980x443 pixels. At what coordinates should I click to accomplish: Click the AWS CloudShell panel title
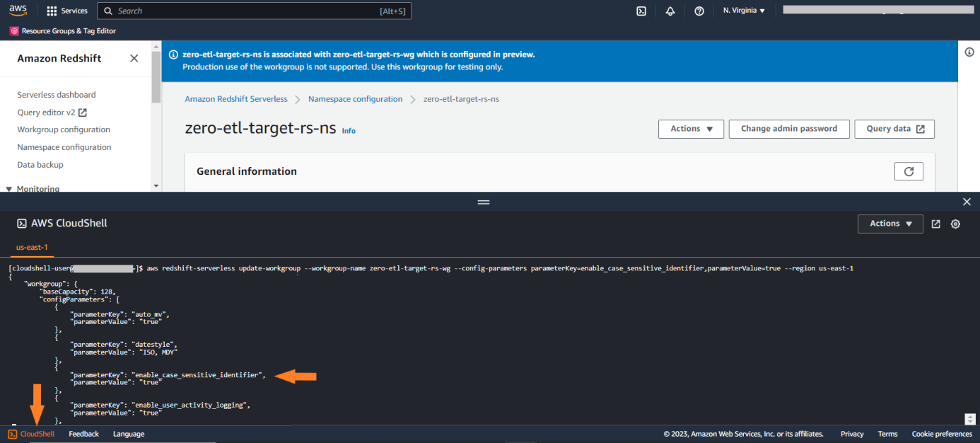[69, 224]
